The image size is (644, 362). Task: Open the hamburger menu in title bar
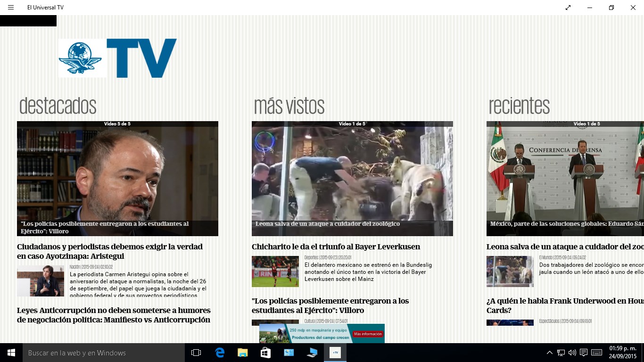click(x=11, y=8)
